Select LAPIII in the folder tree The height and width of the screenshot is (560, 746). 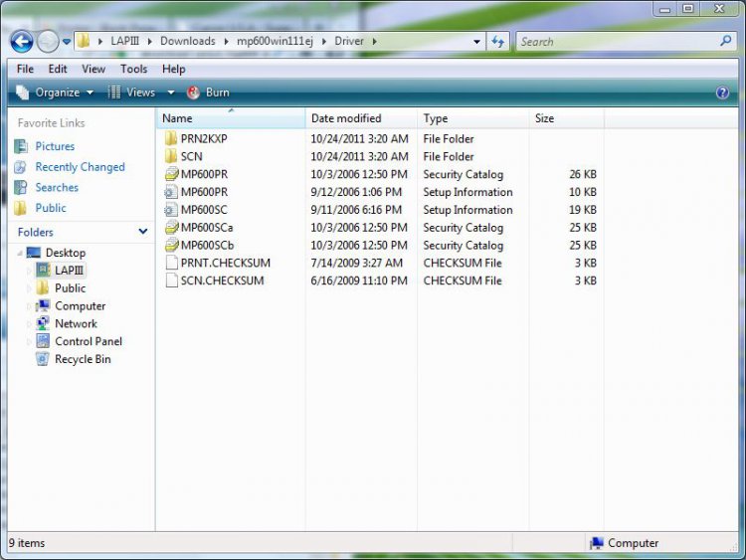pyautogui.click(x=69, y=271)
